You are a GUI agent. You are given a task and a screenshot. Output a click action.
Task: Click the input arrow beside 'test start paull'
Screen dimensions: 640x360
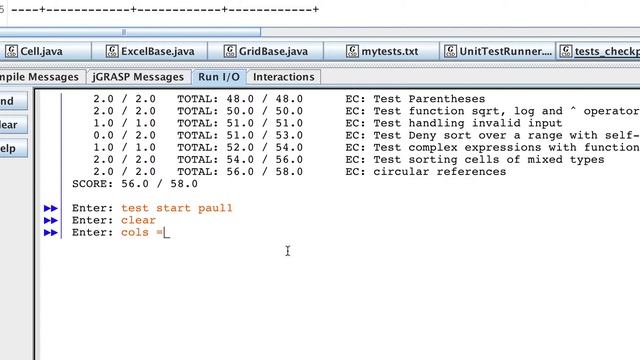pos(51,208)
